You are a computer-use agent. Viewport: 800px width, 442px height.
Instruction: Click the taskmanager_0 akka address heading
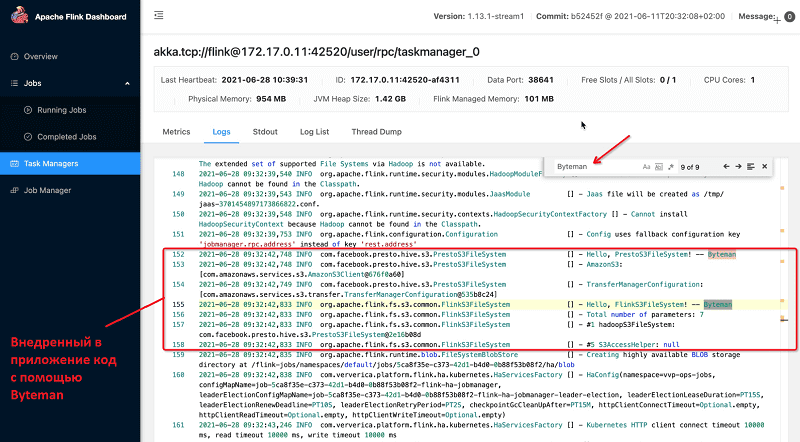coord(316,52)
